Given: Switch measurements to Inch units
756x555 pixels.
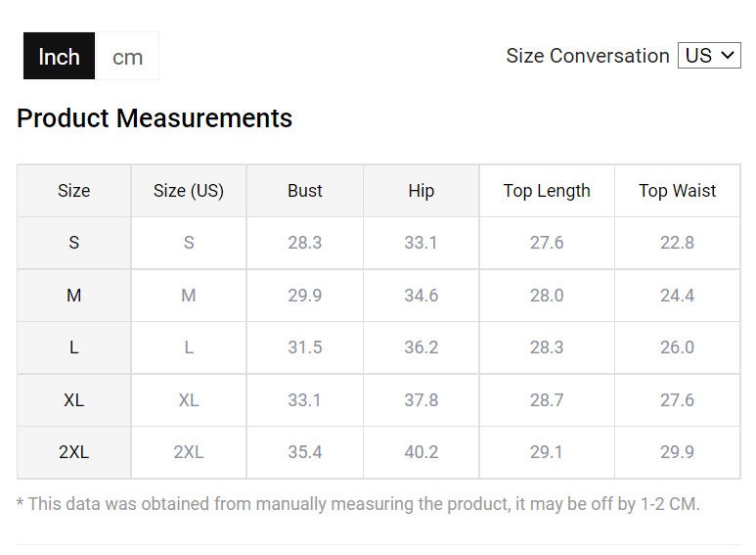Looking at the screenshot, I should (x=59, y=57).
